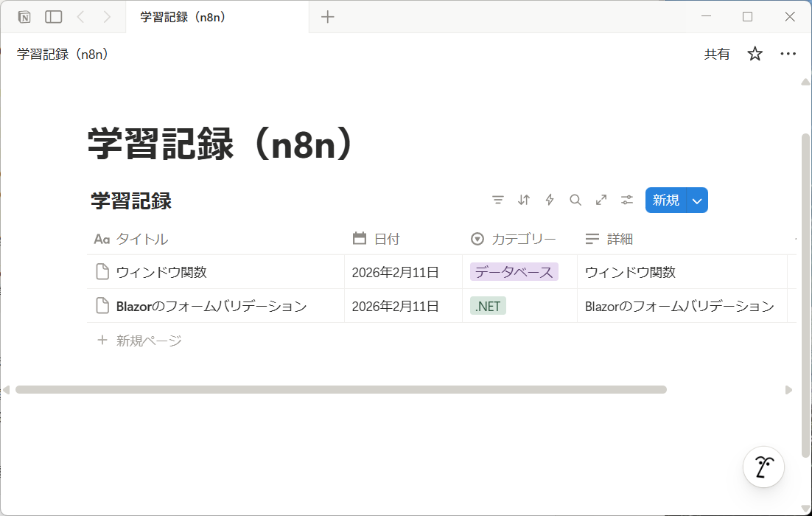Open the database filter icon
The height and width of the screenshot is (516, 812).
point(497,200)
